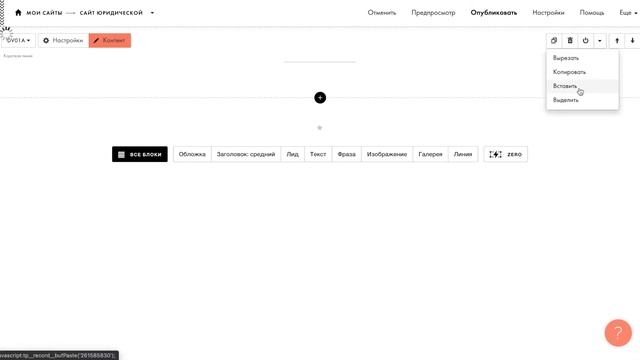Open block Настройки with gear icon
640x360 pixels.
pos(63,40)
